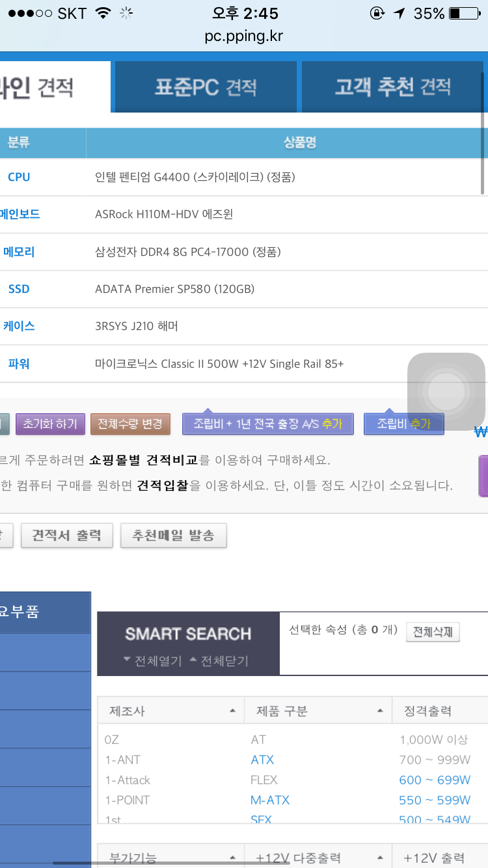The image size is (488, 868).
Task: Filter by M-ATX product type
Action: (270, 800)
